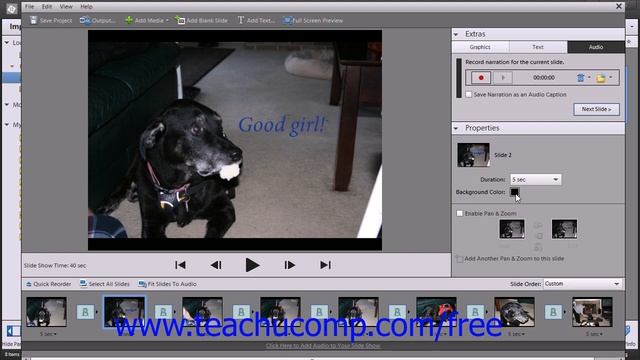The image size is (640, 360).
Task: Switch to the Text tab
Action: pos(538,47)
